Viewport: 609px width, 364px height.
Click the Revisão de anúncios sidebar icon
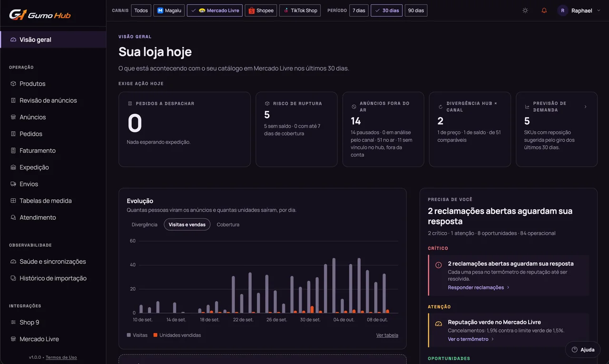[x=13, y=100]
